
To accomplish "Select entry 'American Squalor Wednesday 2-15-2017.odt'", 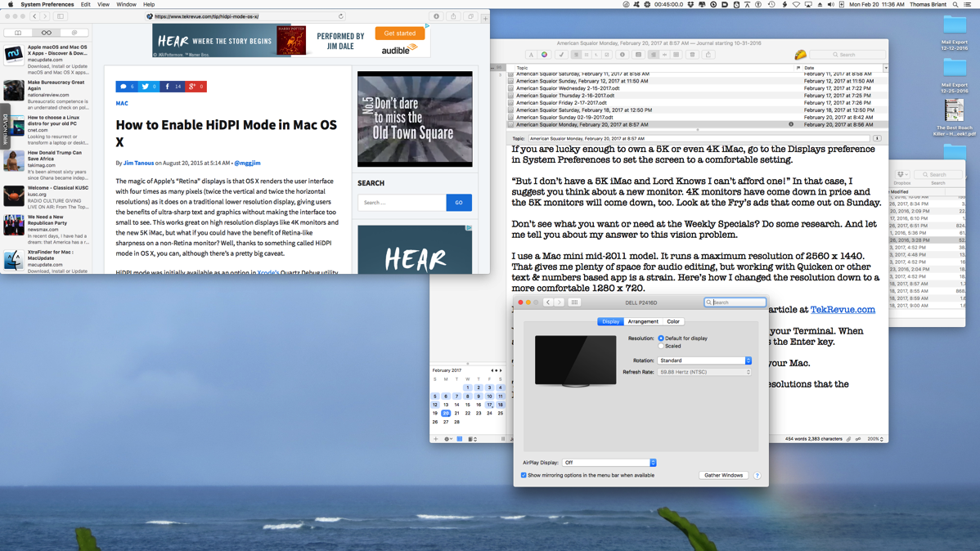I will click(568, 89).
